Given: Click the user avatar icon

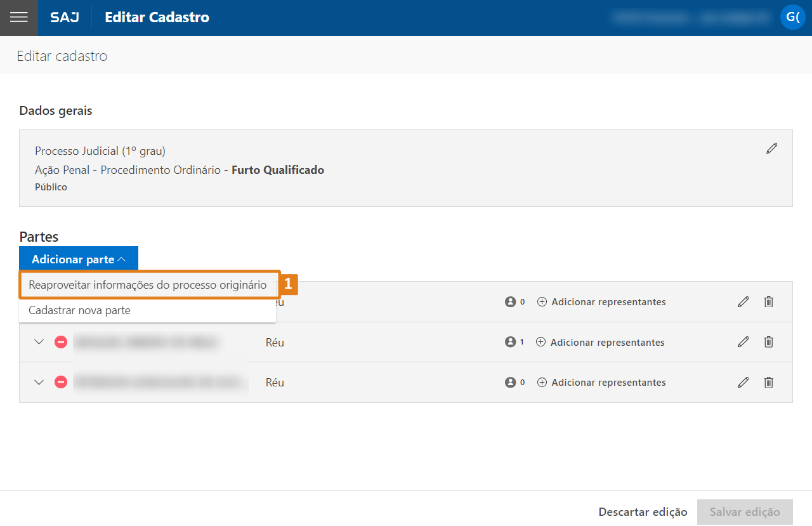Looking at the screenshot, I should [x=792, y=17].
